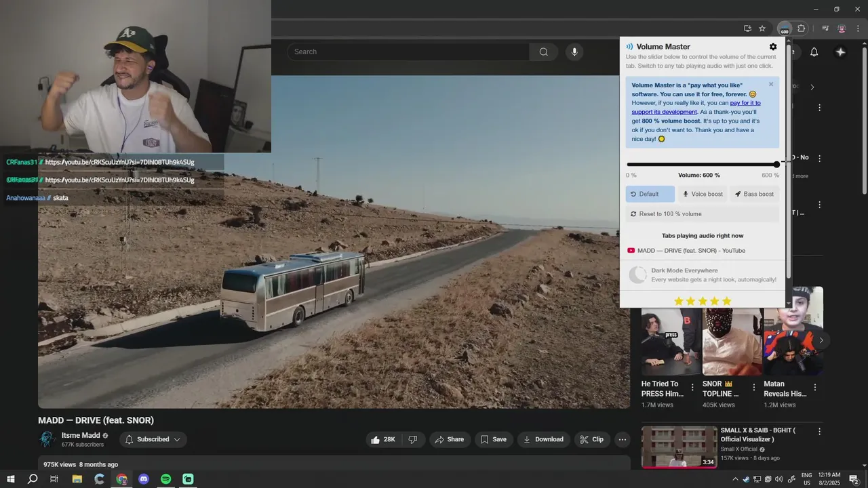This screenshot has width=868, height=488.
Task: Open first sidebar video options menu
Action: 819,108
